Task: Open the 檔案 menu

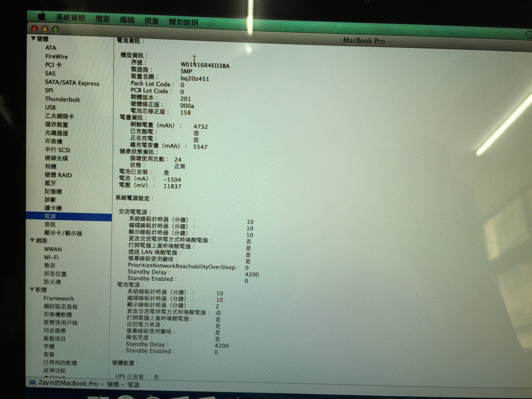Action: coord(103,19)
